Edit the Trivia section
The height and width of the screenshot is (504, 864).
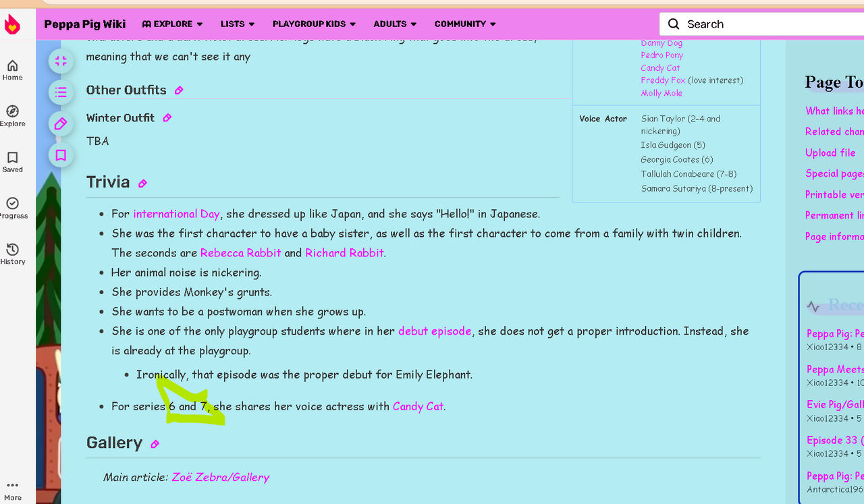(x=142, y=184)
